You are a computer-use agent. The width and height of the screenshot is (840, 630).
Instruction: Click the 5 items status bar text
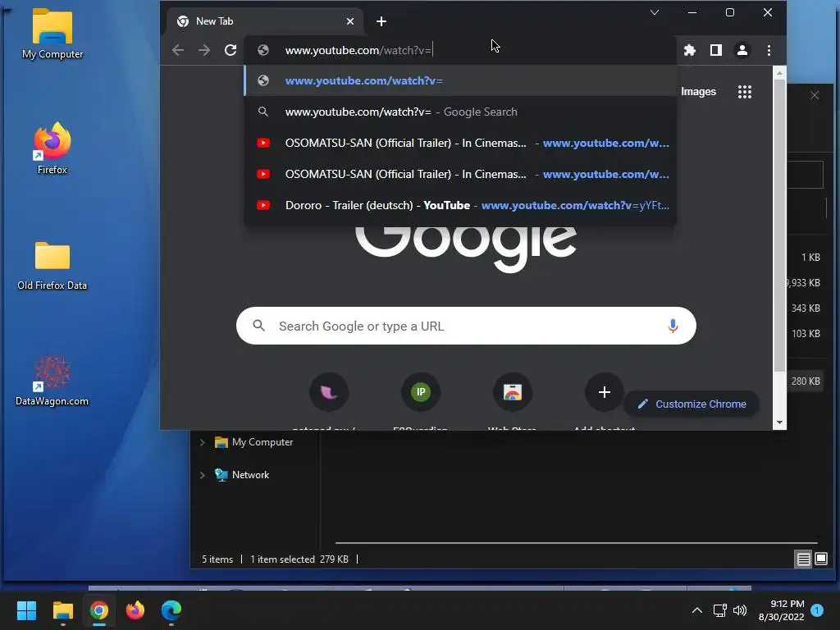217,559
